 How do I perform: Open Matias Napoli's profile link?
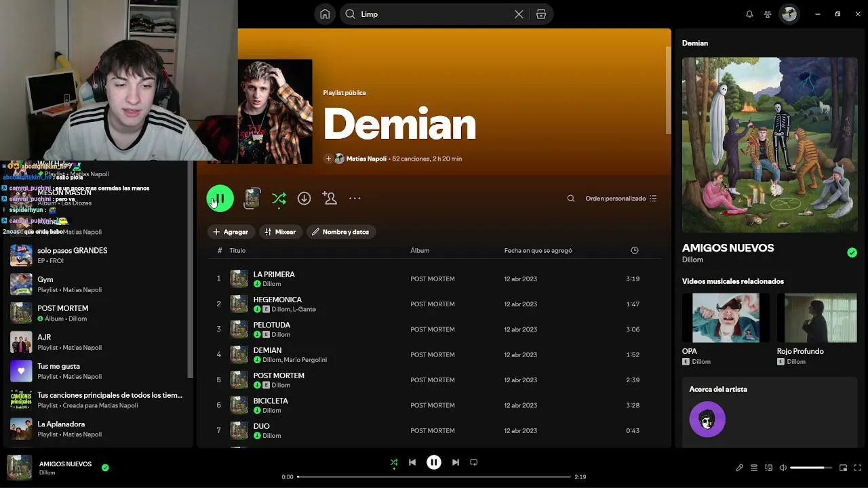point(366,159)
